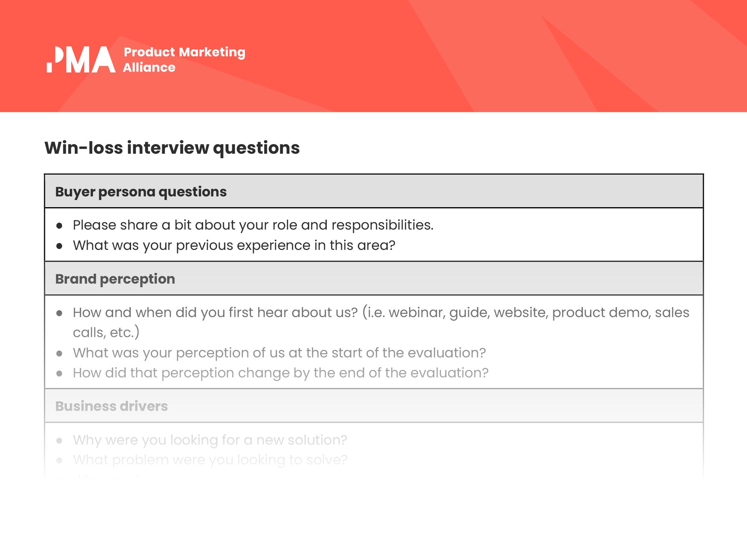
Task: Select the perception change question
Action: (x=280, y=373)
